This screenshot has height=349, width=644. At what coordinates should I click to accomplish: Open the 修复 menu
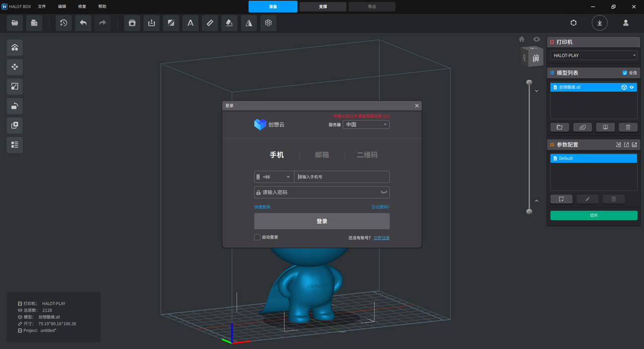(x=82, y=7)
